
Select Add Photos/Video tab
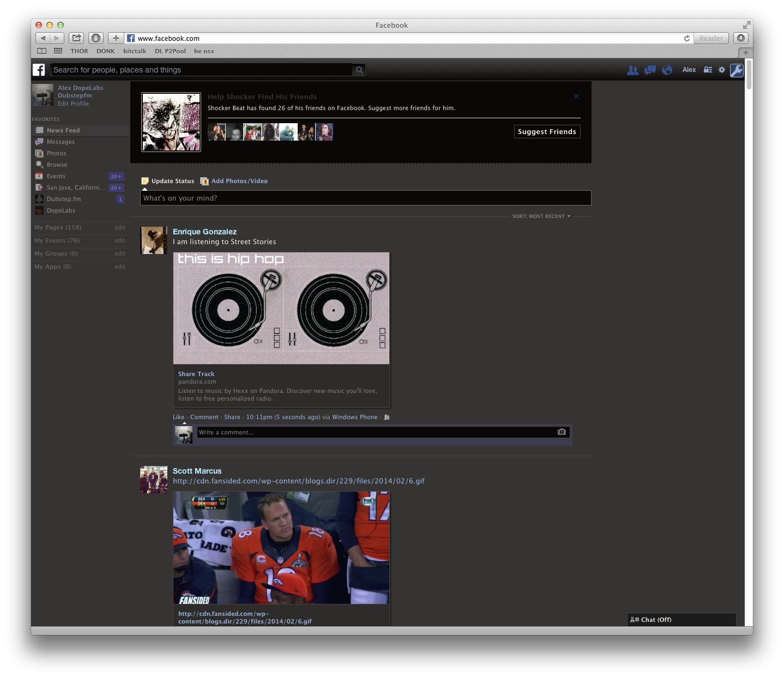(234, 181)
